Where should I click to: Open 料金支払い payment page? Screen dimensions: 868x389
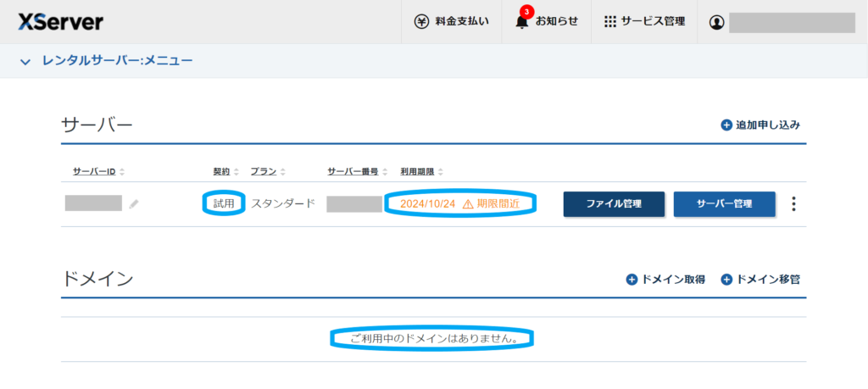[x=452, y=21]
